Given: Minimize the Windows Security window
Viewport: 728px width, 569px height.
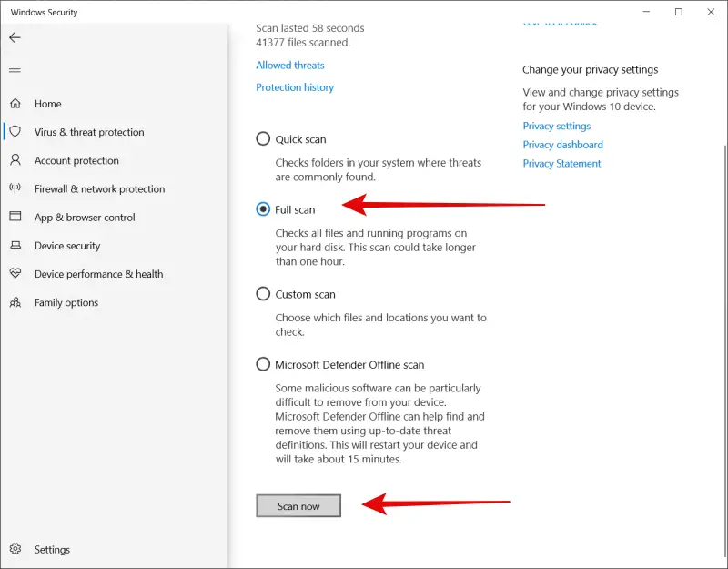Looking at the screenshot, I should [646, 12].
